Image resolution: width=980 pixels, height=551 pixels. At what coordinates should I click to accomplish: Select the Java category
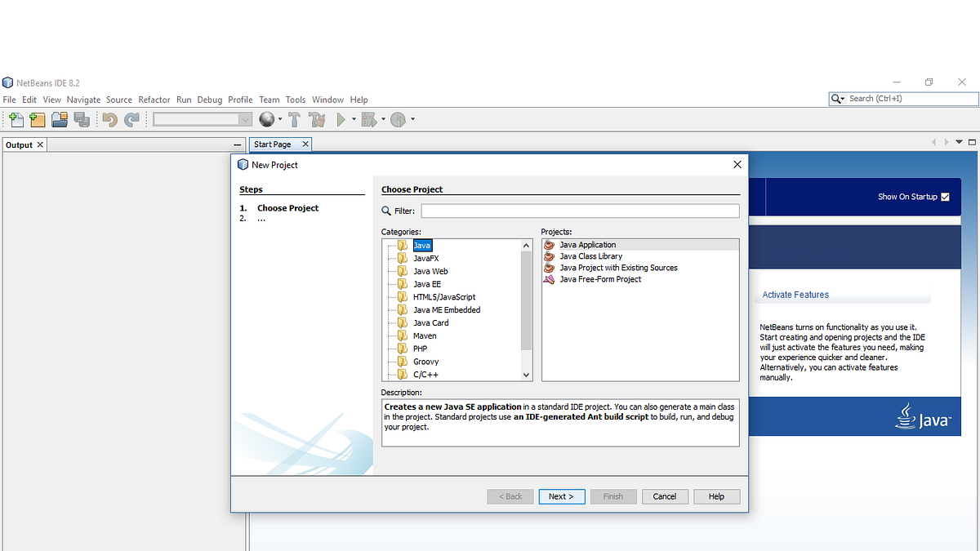(x=421, y=245)
